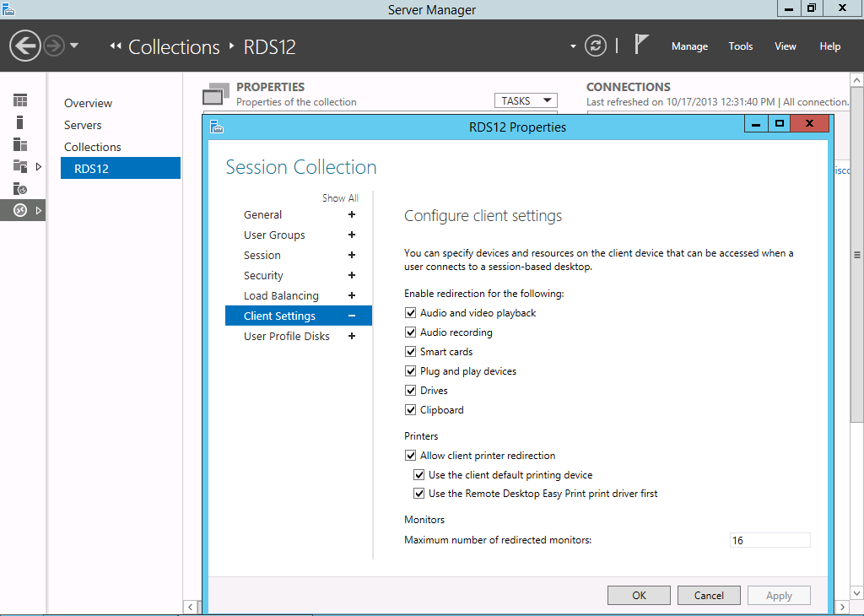This screenshot has height=616, width=864.
Task: Click the Apply button
Action: point(779,596)
